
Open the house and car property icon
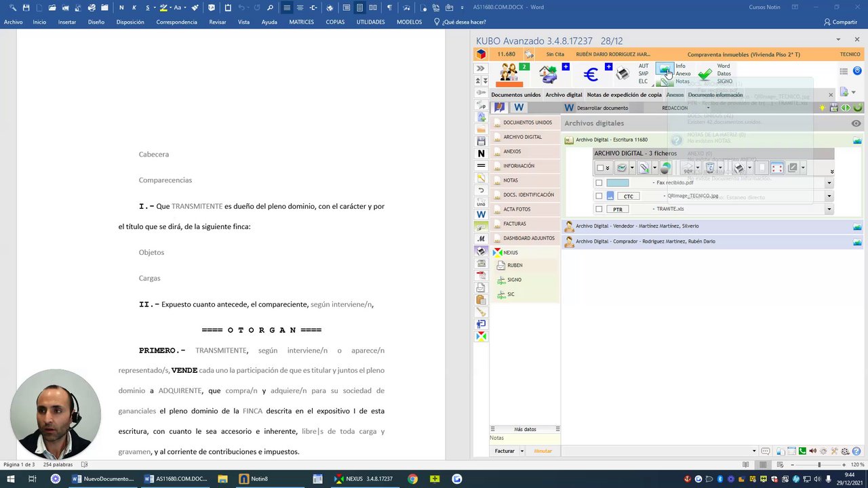tap(548, 73)
